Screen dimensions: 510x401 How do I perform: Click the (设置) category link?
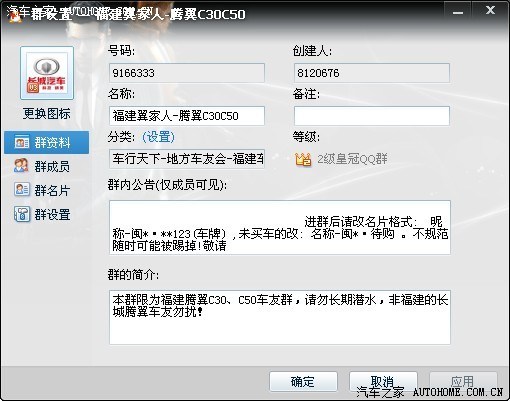pos(158,137)
